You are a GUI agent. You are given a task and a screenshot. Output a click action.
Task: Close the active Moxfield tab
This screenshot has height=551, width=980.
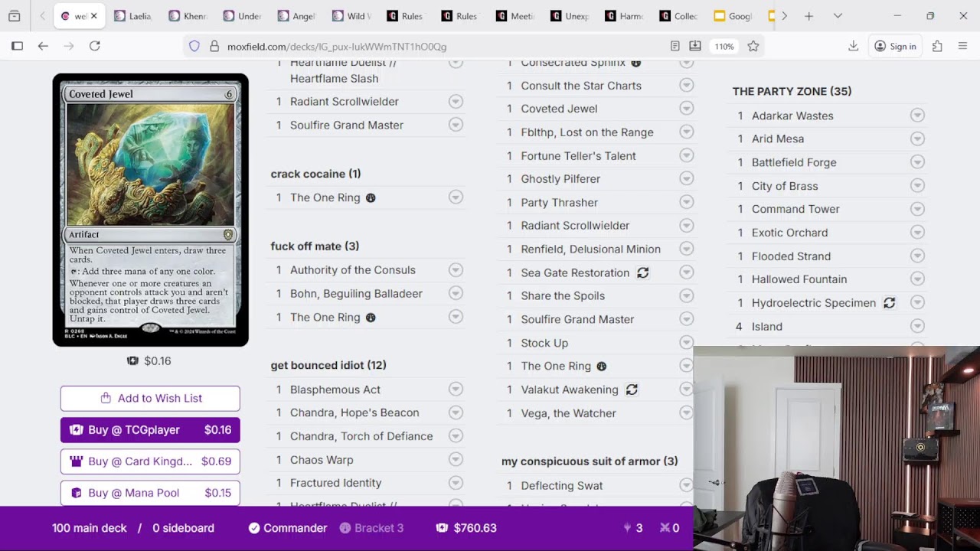[93, 16]
